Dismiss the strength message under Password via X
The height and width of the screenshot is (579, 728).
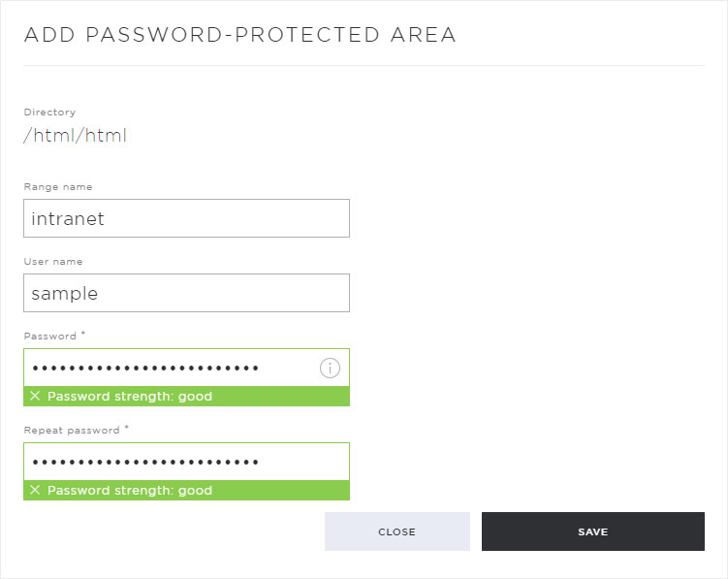[35, 396]
